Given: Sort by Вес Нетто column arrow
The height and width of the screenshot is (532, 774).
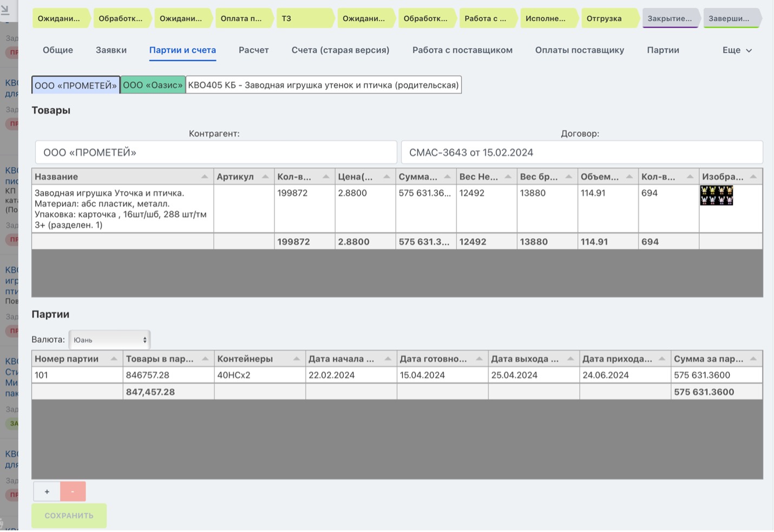Looking at the screenshot, I should 508,177.
